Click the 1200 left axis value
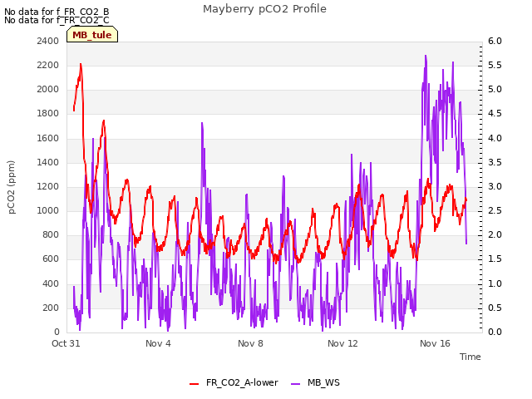 [48, 186]
